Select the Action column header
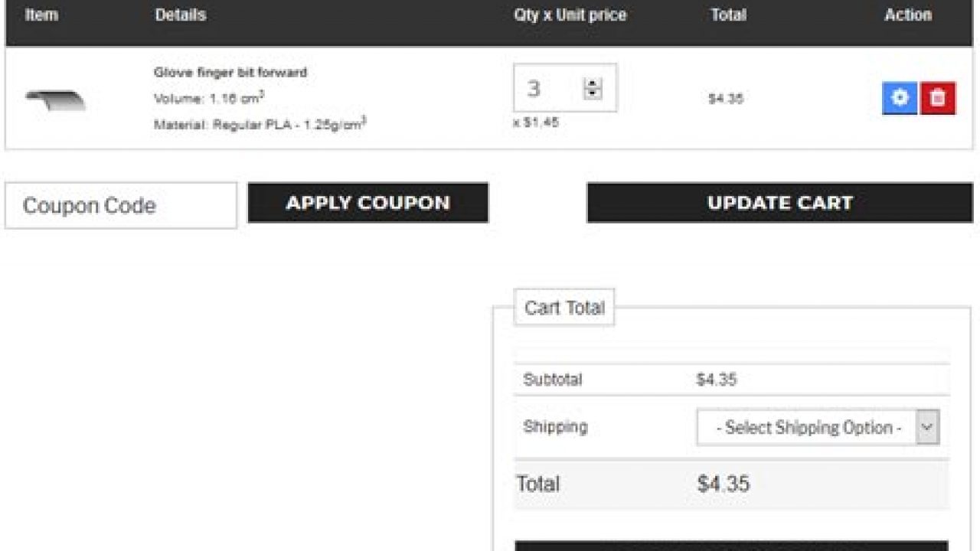The height and width of the screenshot is (551, 980). pos(908,15)
